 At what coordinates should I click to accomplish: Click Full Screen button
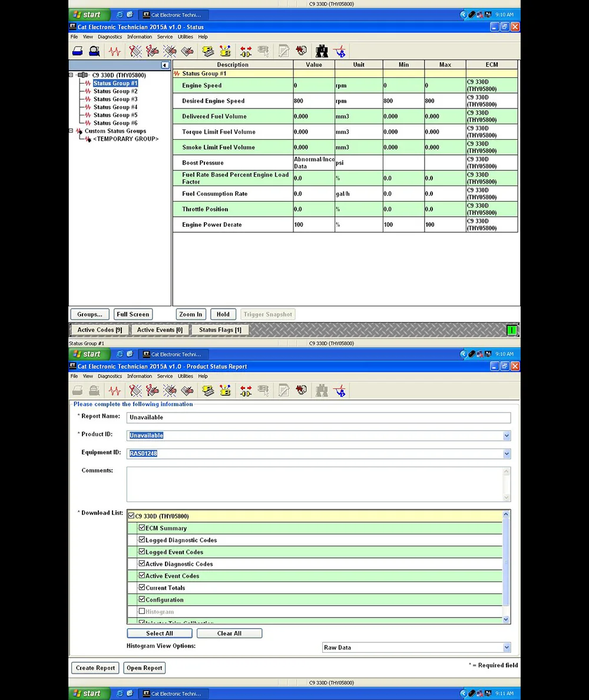pyautogui.click(x=133, y=314)
